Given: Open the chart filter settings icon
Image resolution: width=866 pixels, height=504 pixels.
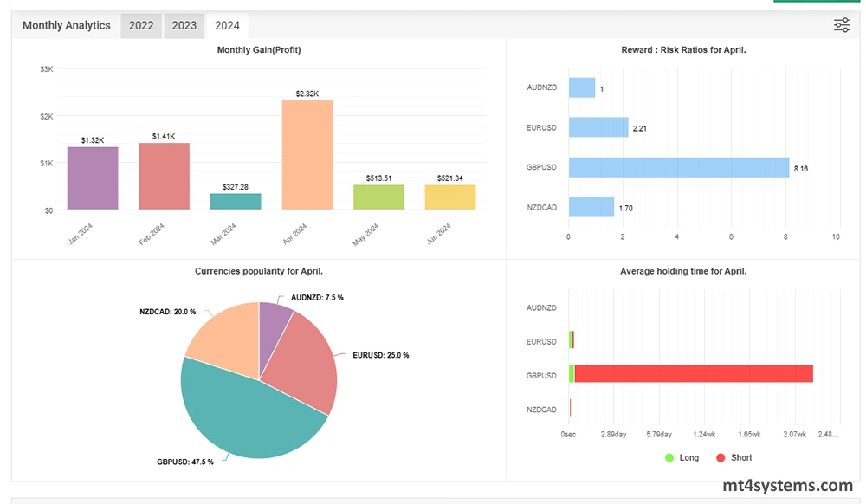Looking at the screenshot, I should tap(841, 25).
